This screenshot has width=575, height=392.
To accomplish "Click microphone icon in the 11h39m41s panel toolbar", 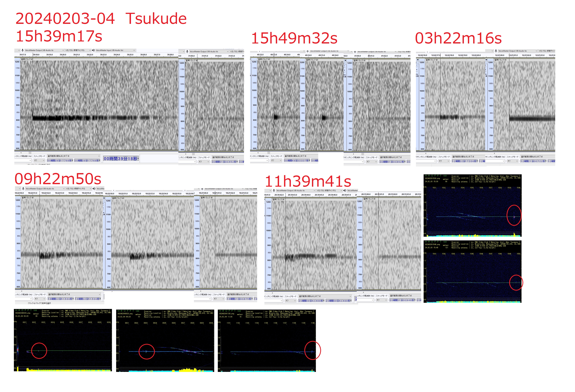I will coord(274,190).
